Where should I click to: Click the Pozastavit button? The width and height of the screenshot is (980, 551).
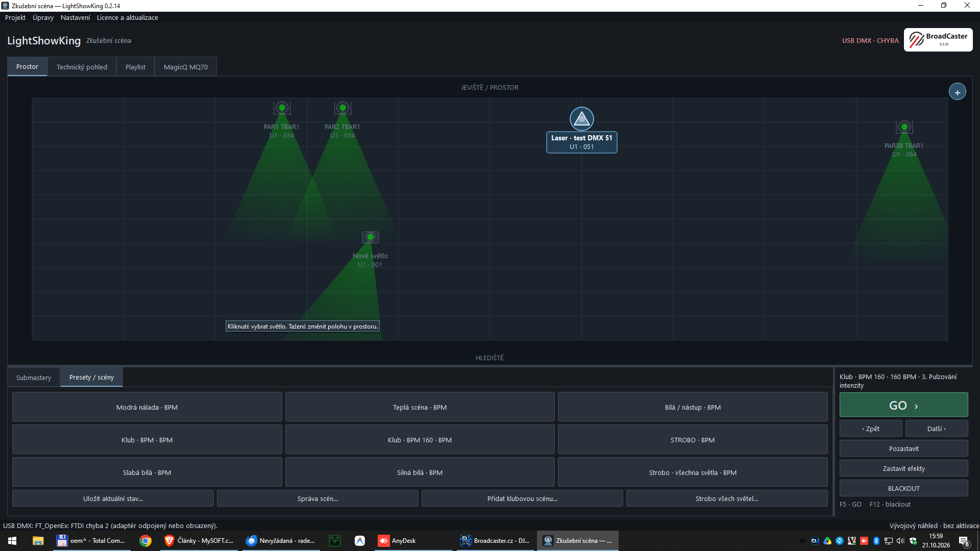[903, 448]
